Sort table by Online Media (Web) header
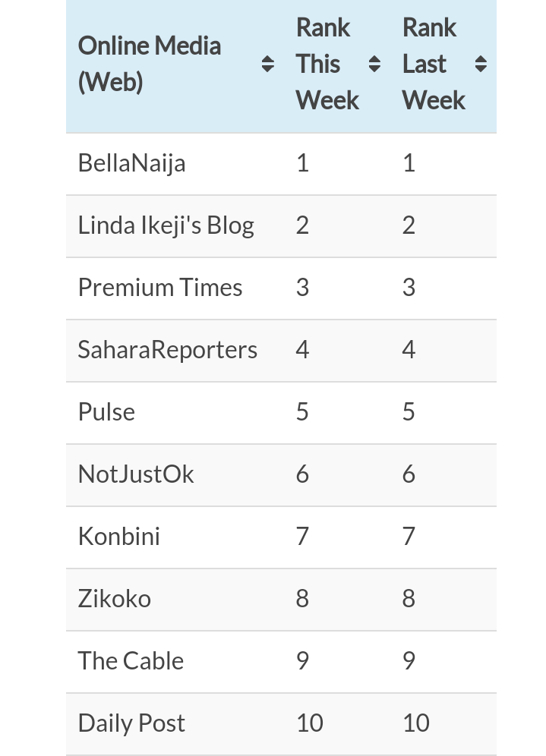 click(x=150, y=64)
